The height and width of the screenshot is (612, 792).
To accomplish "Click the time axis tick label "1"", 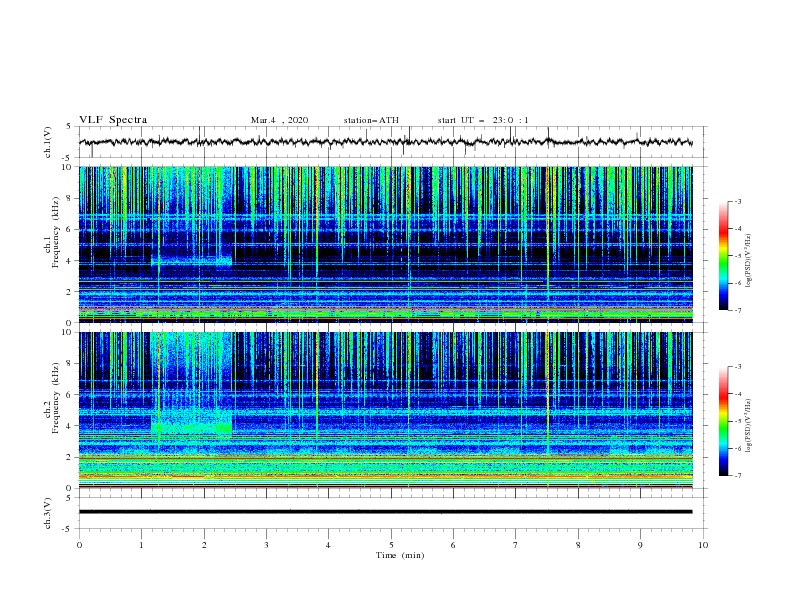I will (x=142, y=545).
